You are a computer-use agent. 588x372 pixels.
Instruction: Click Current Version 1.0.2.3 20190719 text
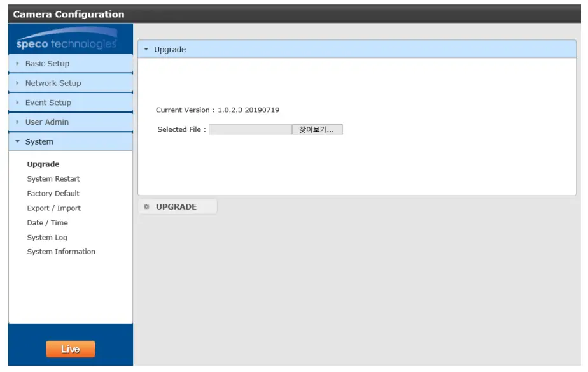218,110
